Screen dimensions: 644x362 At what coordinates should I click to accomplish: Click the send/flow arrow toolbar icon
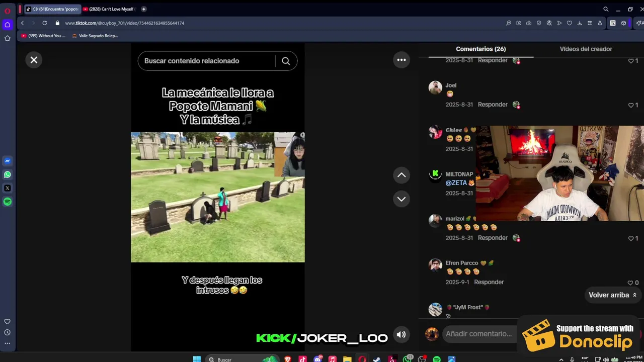coord(559,23)
